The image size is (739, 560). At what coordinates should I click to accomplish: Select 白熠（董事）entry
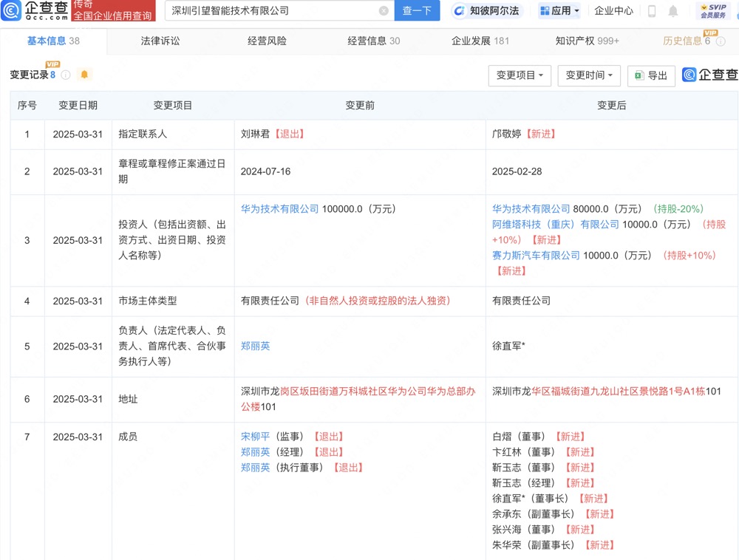(x=539, y=437)
